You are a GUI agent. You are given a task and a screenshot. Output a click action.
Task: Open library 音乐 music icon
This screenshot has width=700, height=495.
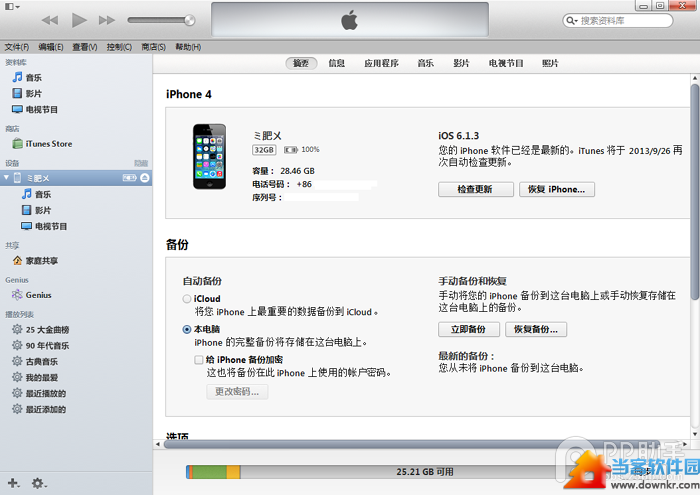tap(17, 77)
